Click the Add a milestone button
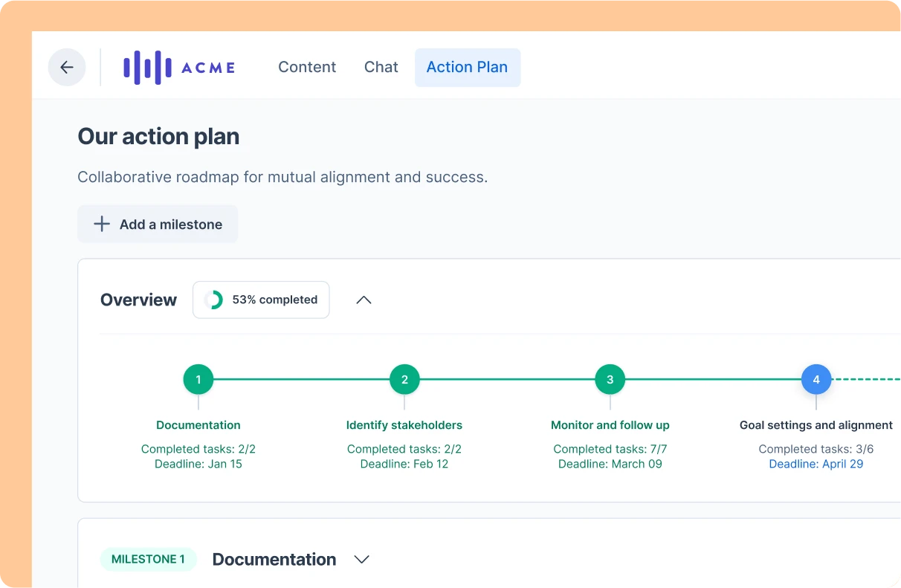Screen dimensions: 901x588 coord(158,224)
